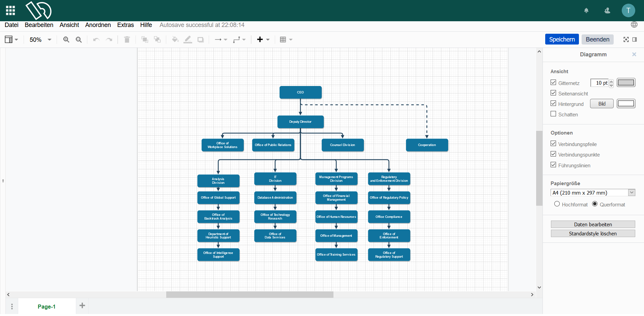Toggle the Verbindungspunkte checkbox
The image size is (644, 316).
tap(553, 154)
